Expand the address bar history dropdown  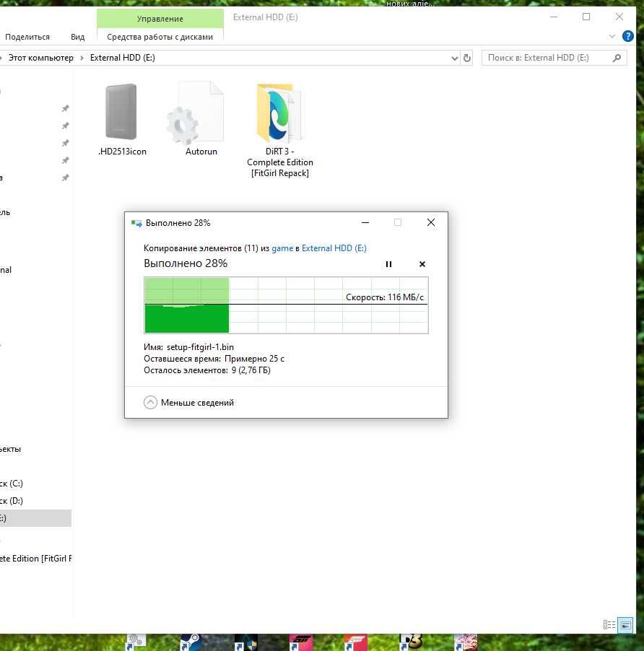pos(455,58)
